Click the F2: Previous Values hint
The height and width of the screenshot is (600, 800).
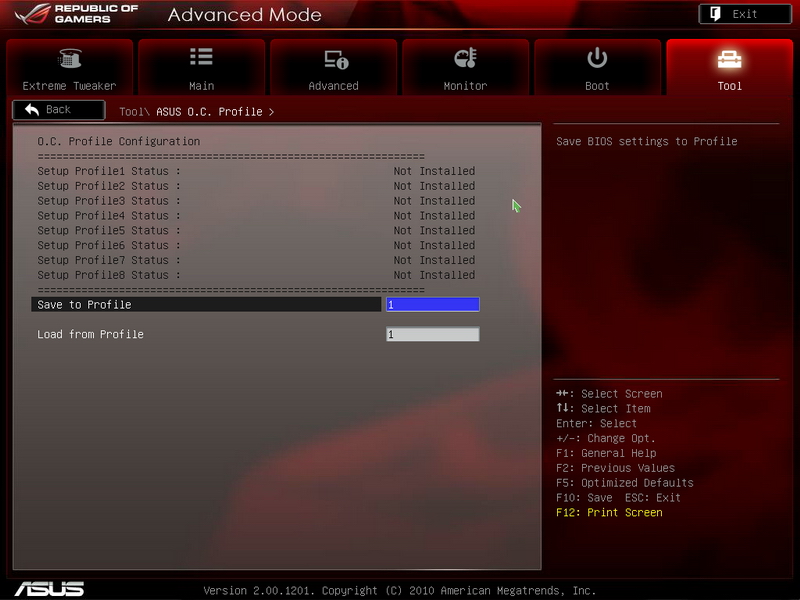pos(615,468)
